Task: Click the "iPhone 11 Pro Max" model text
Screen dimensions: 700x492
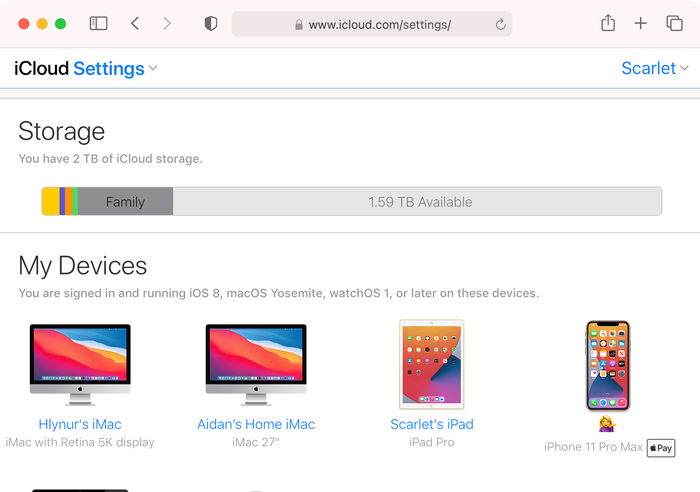Action: coord(593,447)
